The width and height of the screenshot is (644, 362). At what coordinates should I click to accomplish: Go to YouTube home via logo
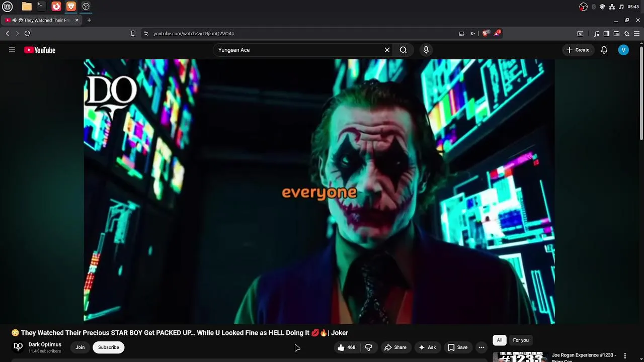[40, 50]
